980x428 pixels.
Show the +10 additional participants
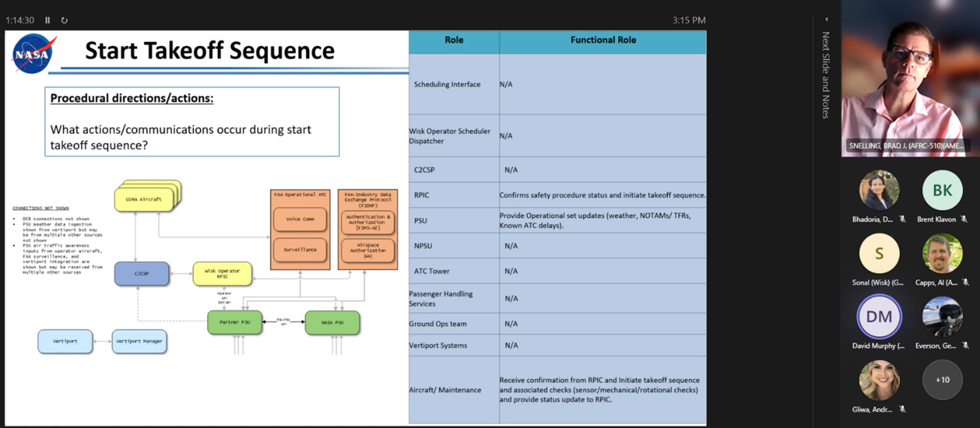click(x=942, y=379)
